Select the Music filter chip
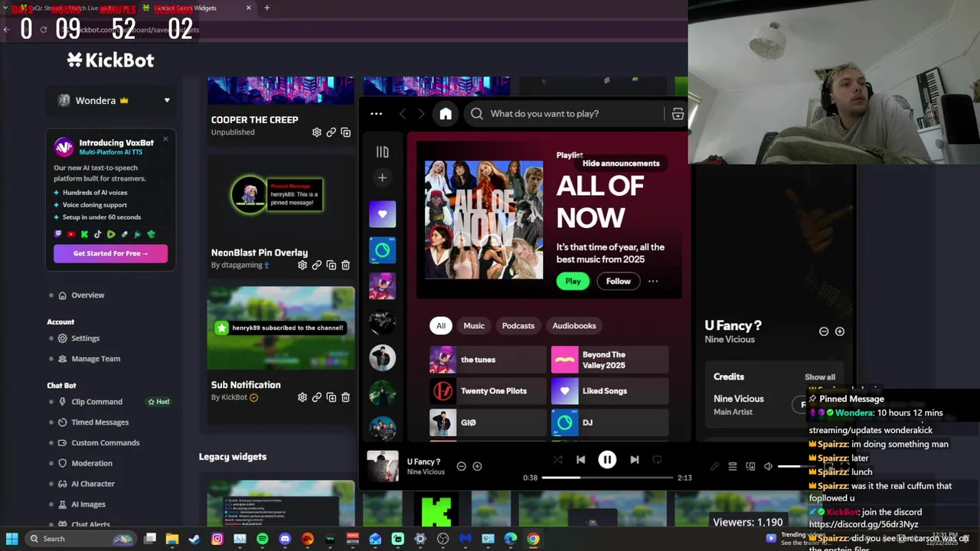The width and height of the screenshot is (980, 551). (474, 326)
